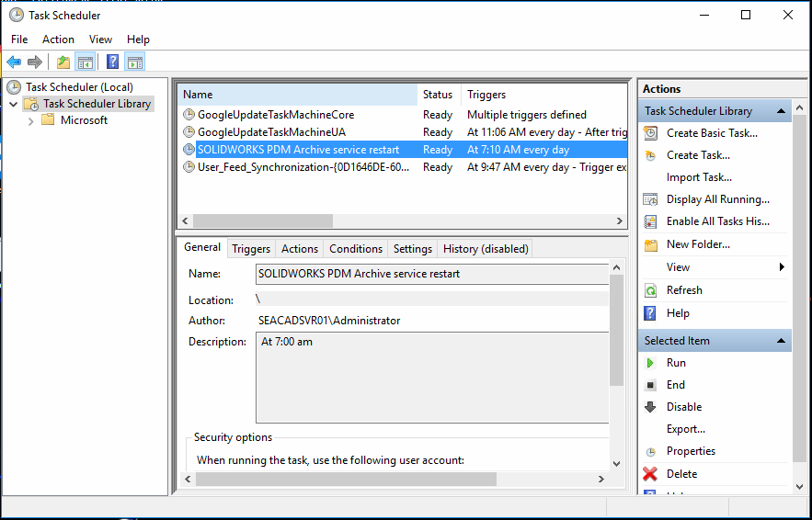The image size is (812, 520).
Task: Open the File menu
Action: [x=19, y=40]
